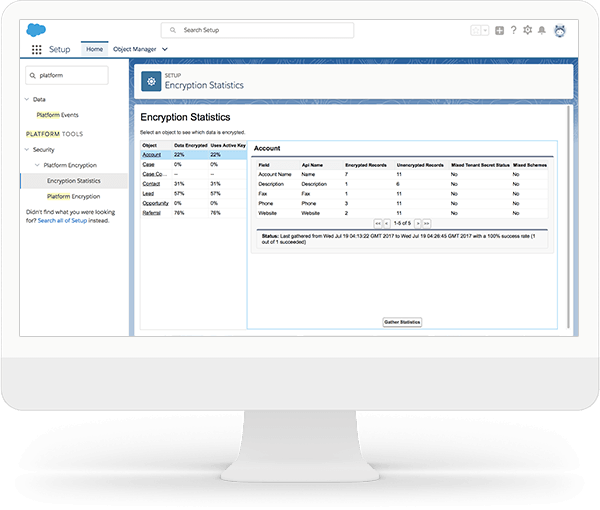Viewport: 600px width, 510px height.
Task: Go to previous page of field results
Action: [x=386, y=223]
